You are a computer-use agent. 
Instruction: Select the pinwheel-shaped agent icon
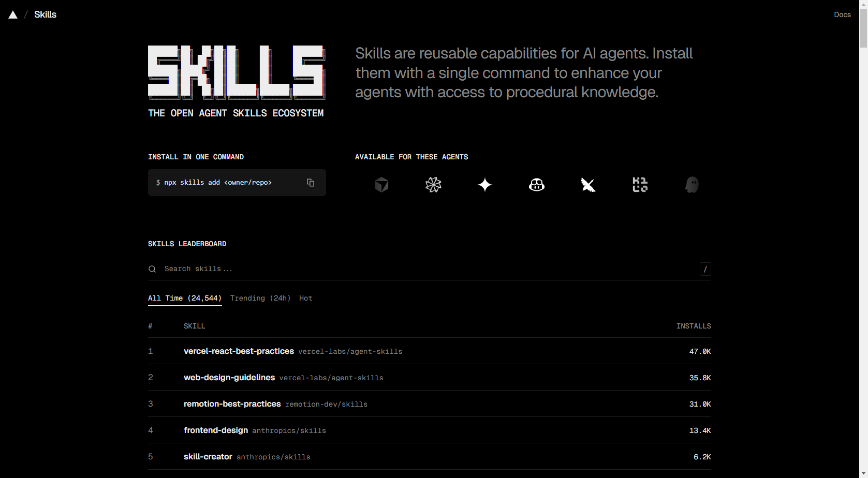point(433,185)
